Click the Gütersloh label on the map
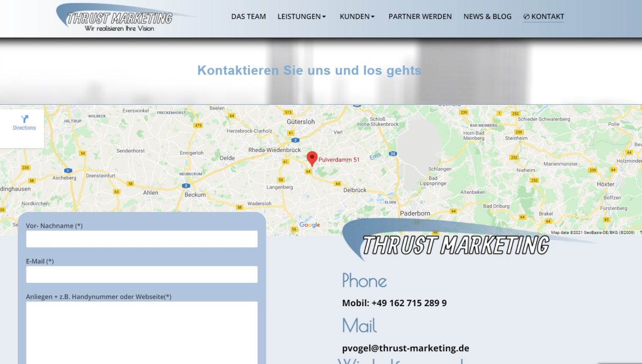 [x=301, y=121]
